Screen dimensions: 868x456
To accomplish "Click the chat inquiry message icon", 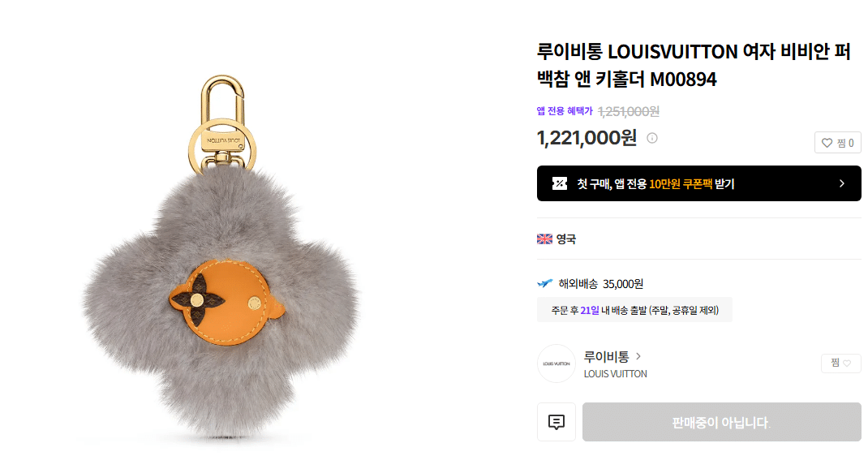I will point(556,422).
